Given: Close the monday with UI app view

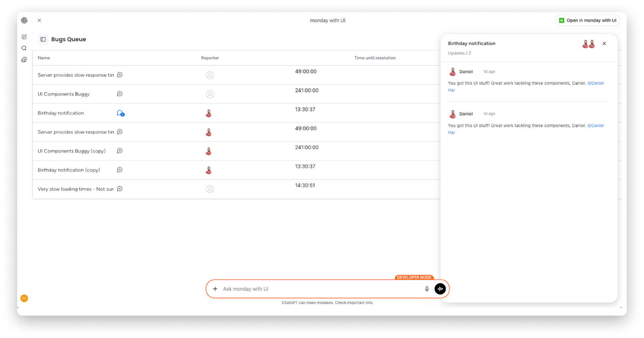Looking at the screenshot, I should pos(40,20).
